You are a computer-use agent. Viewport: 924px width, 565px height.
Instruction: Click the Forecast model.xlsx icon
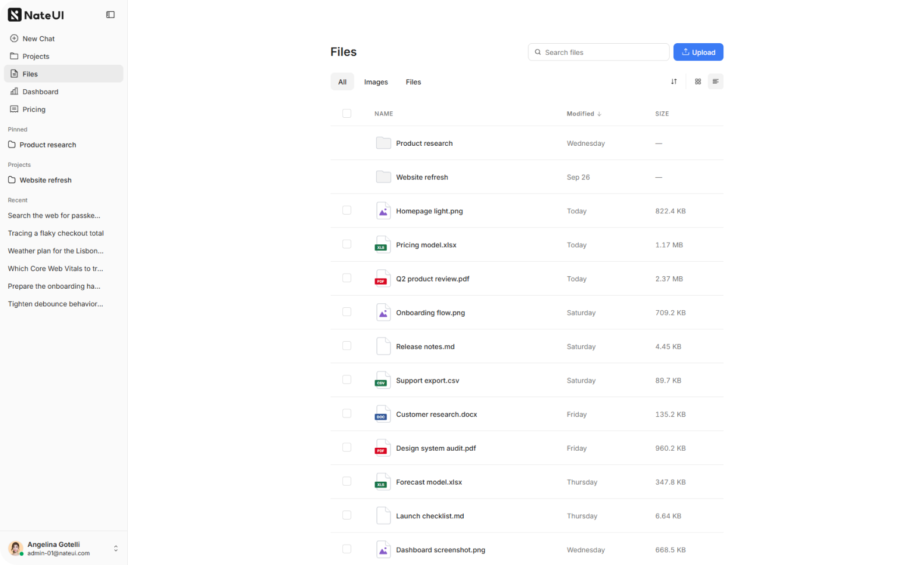click(x=382, y=481)
